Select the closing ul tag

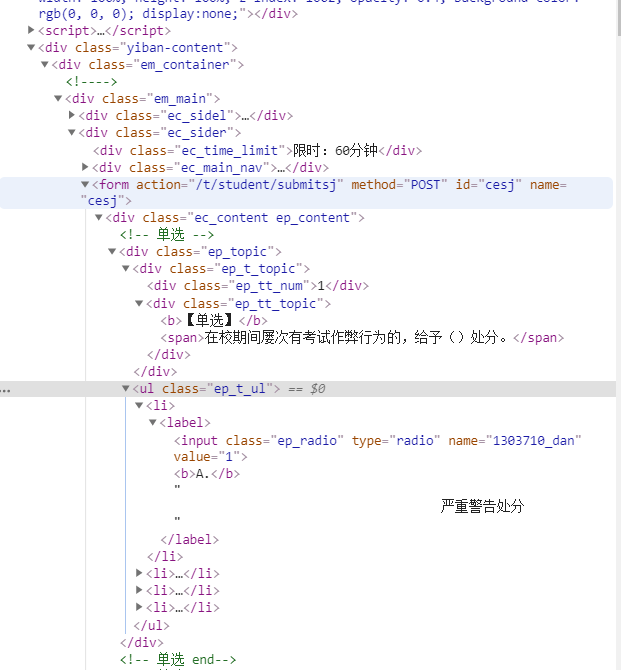[151, 625]
